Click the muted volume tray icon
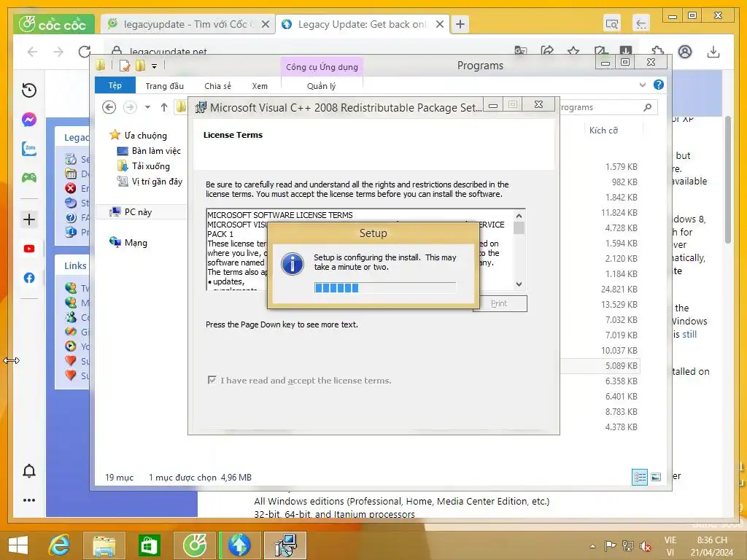Screen dimensions: 747x560 [646, 545]
